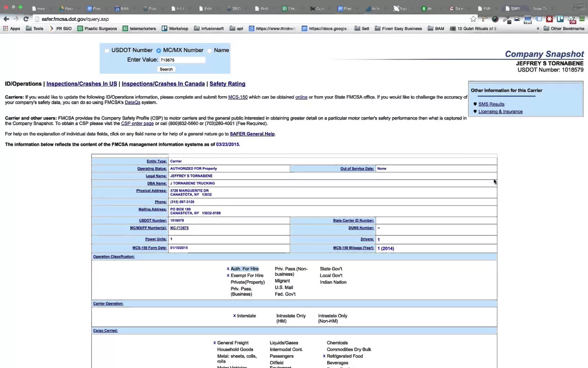The image size is (588, 368).
Task: Open the 12 Quiet Rituals bookmark
Action: [x=473, y=29]
